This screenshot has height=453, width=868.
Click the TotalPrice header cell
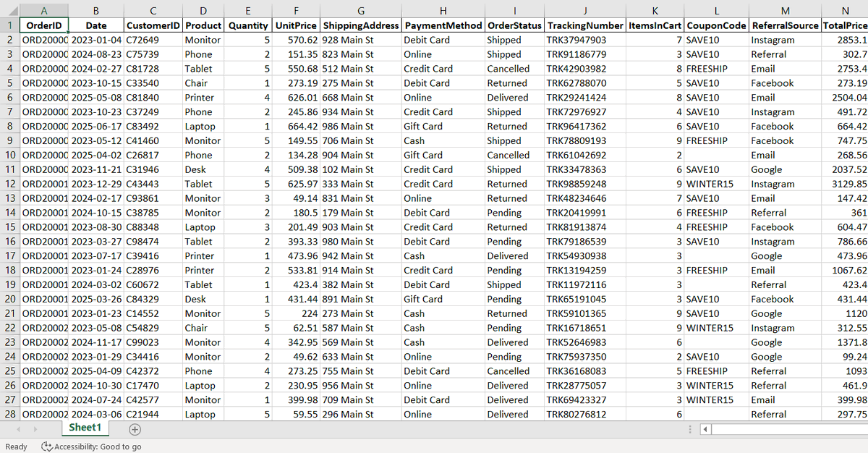[845, 25]
